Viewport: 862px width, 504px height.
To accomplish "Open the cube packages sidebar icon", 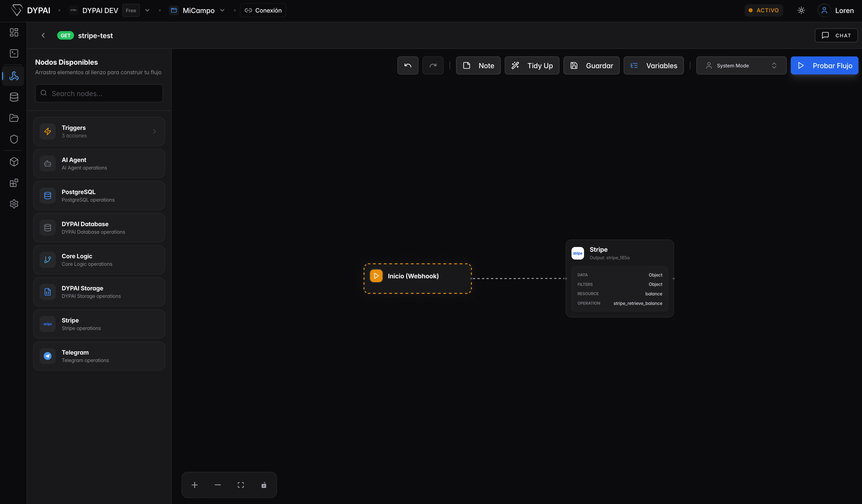I will point(14,162).
